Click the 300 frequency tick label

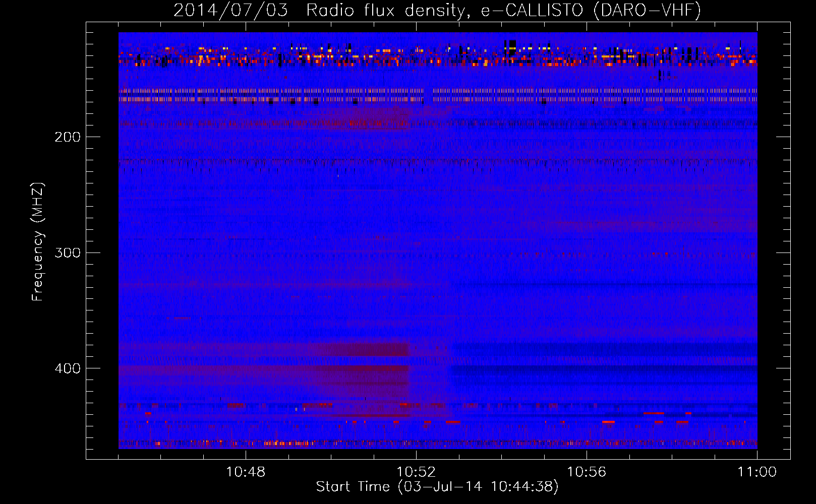point(68,253)
